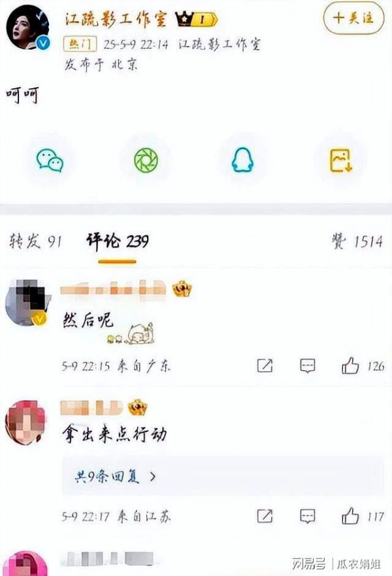This screenshot has width=392, height=576.
Task: Open the crown membership level badge
Action: (196, 19)
